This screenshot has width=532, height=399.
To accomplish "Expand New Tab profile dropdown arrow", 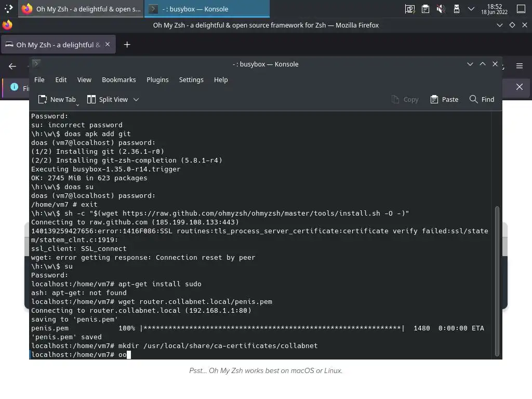I will [x=78, y=105].
